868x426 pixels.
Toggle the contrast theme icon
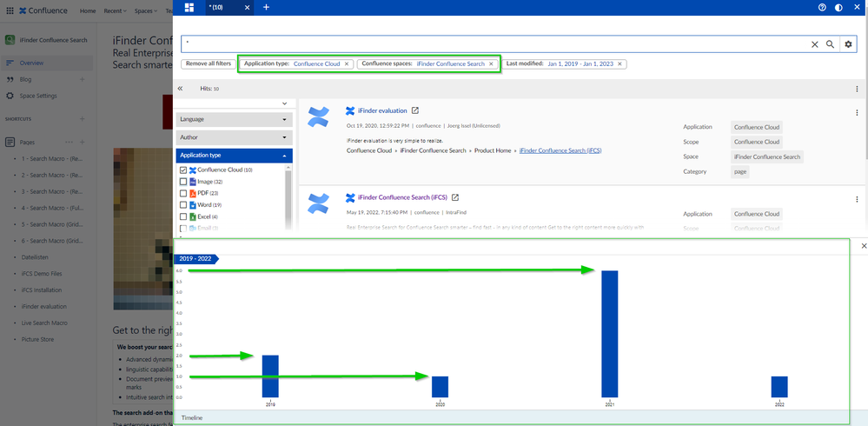838,7
